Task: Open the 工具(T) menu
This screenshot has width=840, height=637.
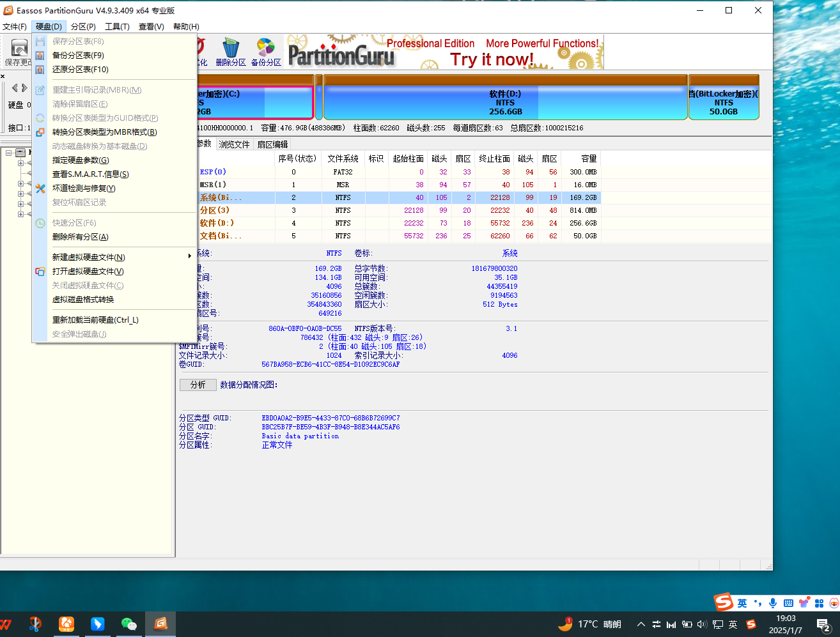Action: (117, 27)
